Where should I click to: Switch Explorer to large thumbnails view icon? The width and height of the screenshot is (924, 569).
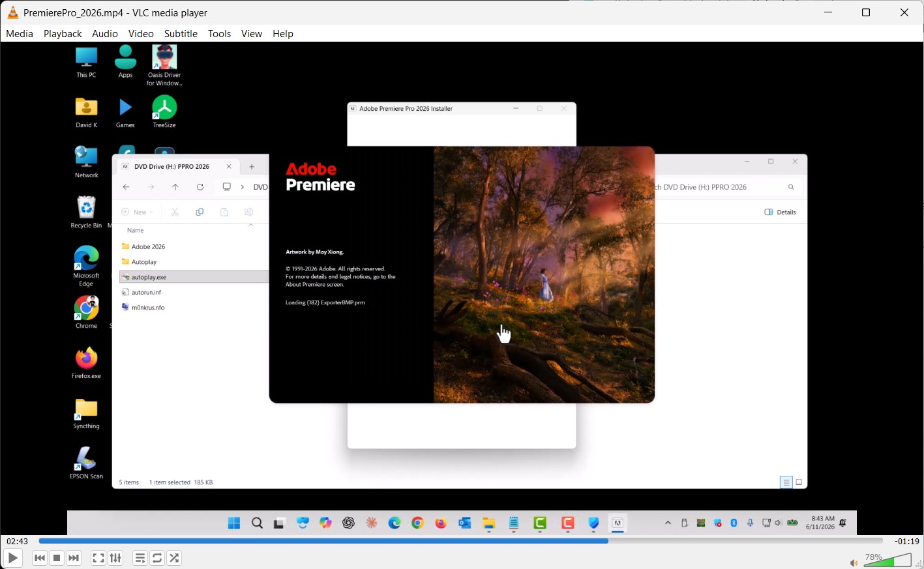tap(799, 482)
